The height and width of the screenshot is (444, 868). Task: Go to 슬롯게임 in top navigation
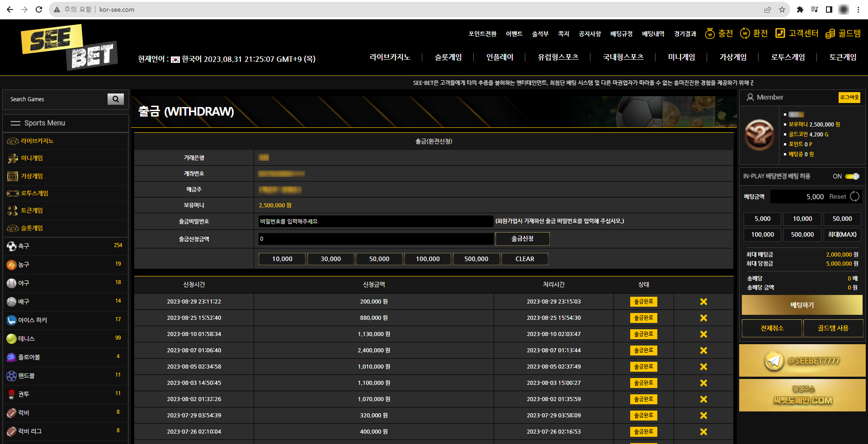point(448,57)
